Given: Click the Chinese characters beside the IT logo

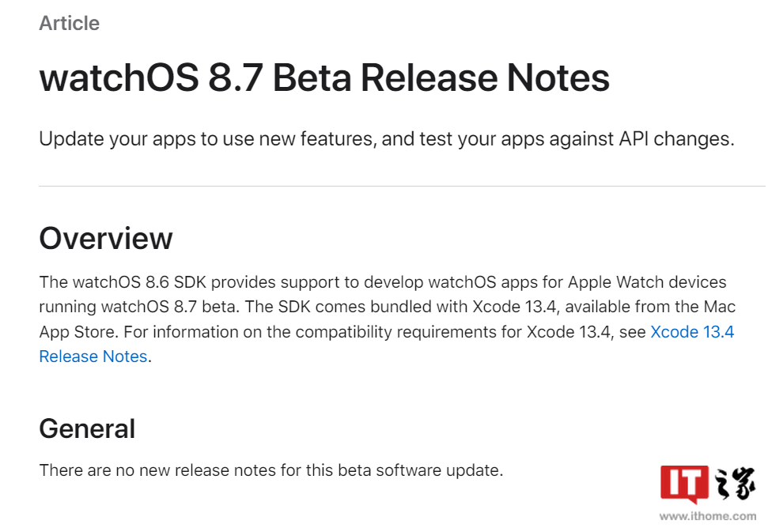Looking at the screenshot, I should 734,484.
